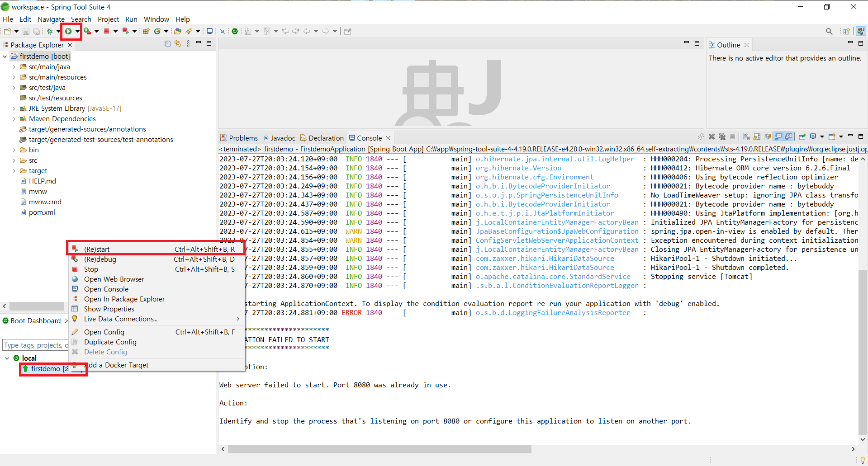The image size is (868, 466).
Task: Choose Open Config menu entry
Action: click(156, 332)
